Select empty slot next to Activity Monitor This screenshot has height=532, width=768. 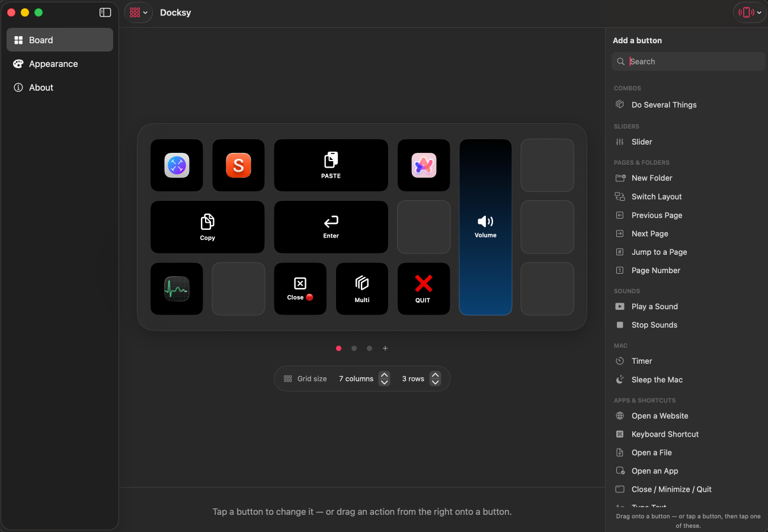(x=238, y=289)
